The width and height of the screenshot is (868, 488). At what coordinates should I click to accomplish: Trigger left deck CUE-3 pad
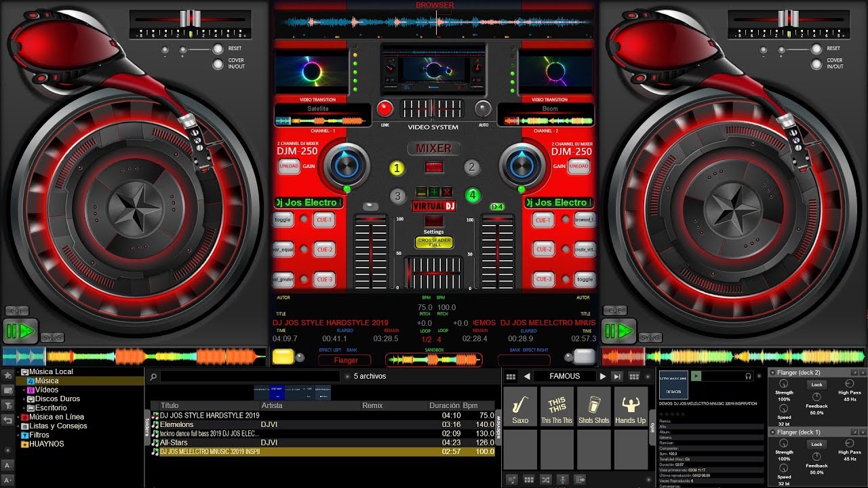[x=324, y=279]
